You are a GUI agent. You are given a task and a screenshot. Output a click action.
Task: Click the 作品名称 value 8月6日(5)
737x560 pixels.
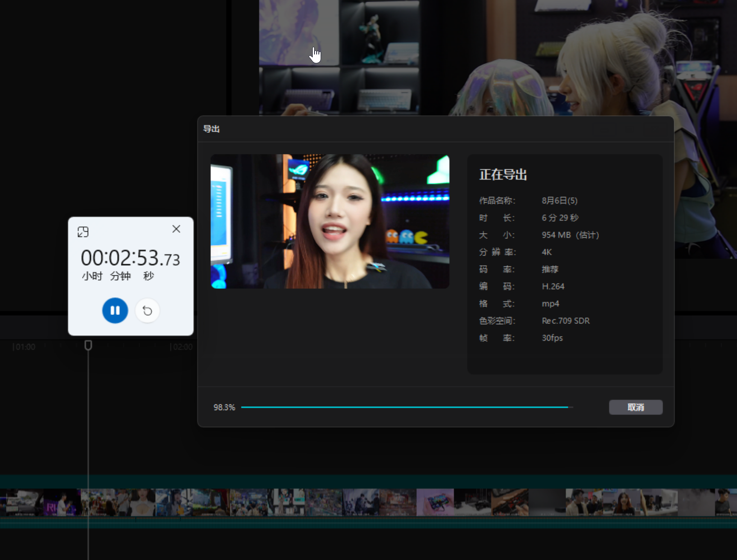560,200
